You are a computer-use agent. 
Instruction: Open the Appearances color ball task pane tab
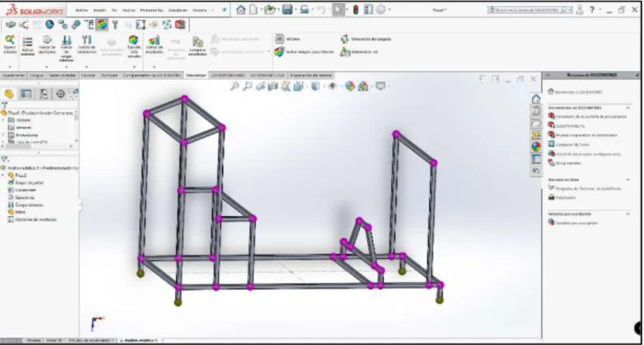(x=536, y=146)
